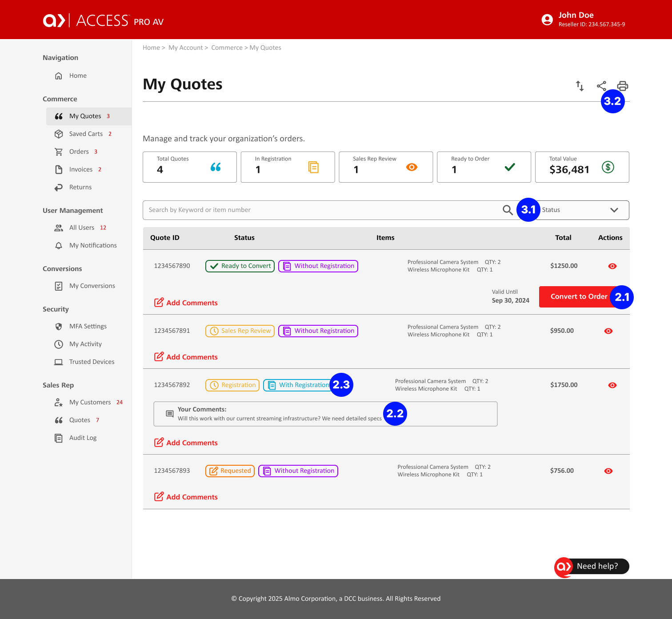This screenshot has width=672, height=619.
Task: Open Sales Rep Quotes item
Action: click(80, 420)
